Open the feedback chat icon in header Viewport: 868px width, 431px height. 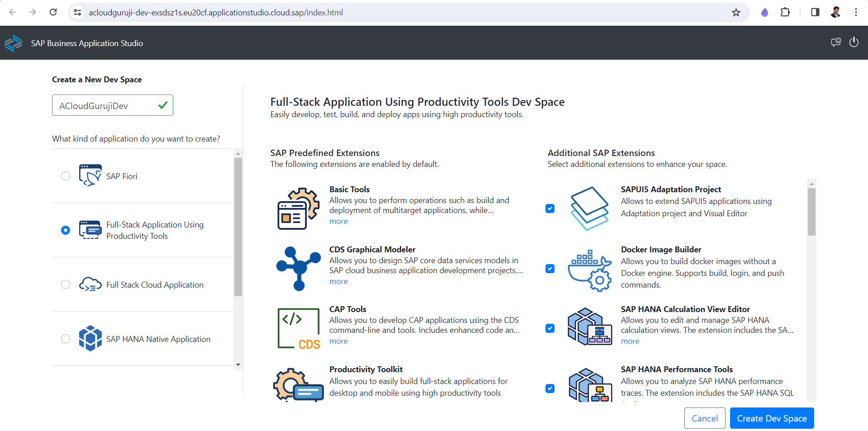pos(835,43)
